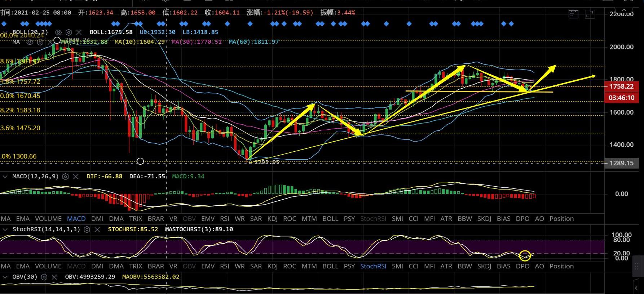Click the red 1758.22 current price label

pos(621,86)
